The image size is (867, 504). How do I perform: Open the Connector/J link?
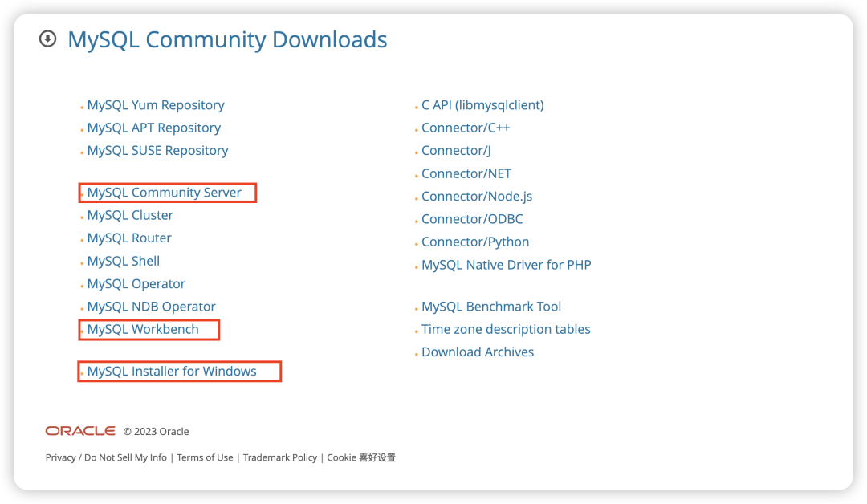tap(456, 150)
